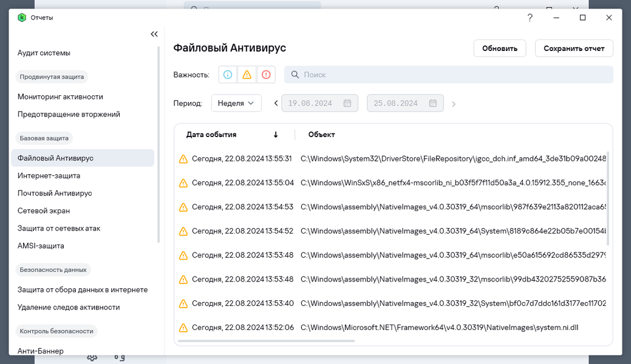Open AMSI-защита report
The height and width of the screenshot is (364, 631).
(41, 246)
